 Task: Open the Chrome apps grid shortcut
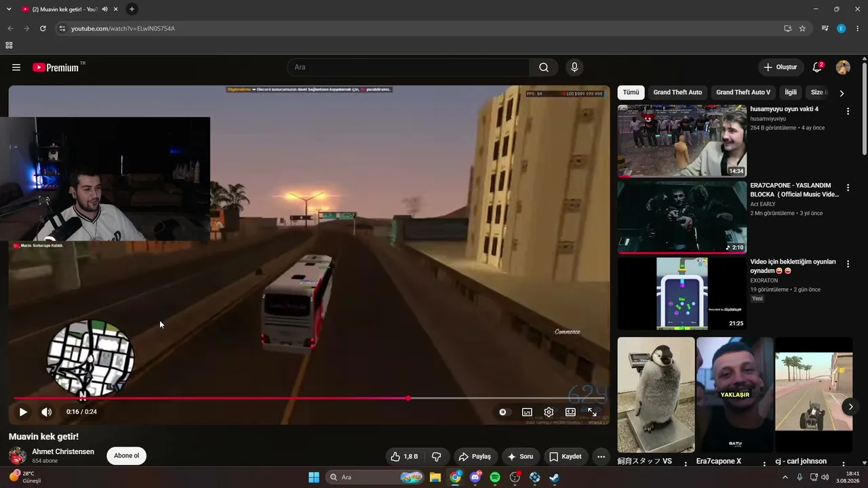[9, 45]
